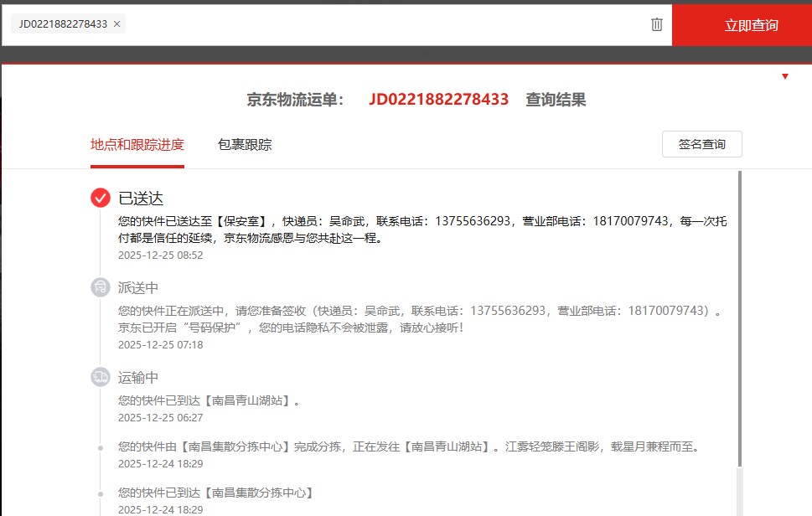The height and width of the screenshot is (516, 812).
Task: Click the 已送达 status heading
Action: click(x=141, y=199)
